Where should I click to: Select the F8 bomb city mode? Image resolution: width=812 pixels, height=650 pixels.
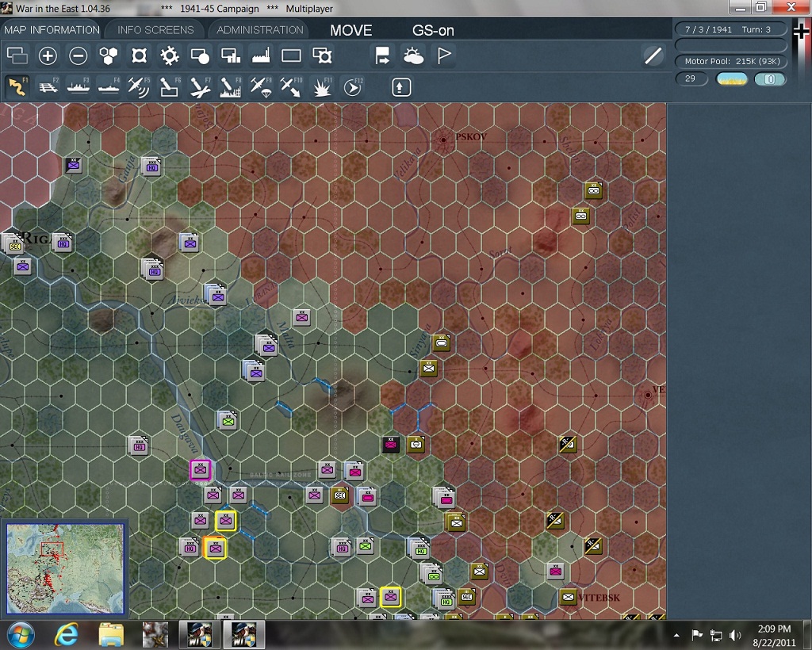(231, 86)
